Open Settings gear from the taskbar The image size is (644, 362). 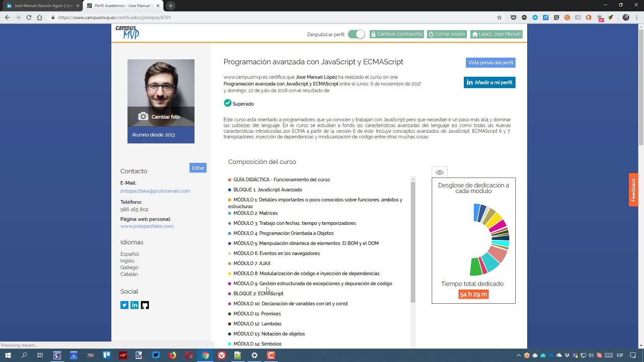point(255,355)
